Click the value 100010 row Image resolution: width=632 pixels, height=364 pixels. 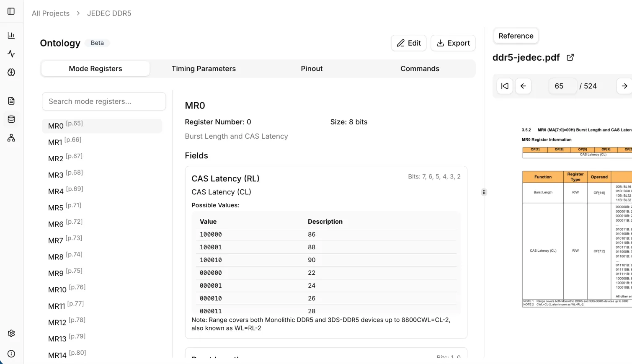[326, 260]
